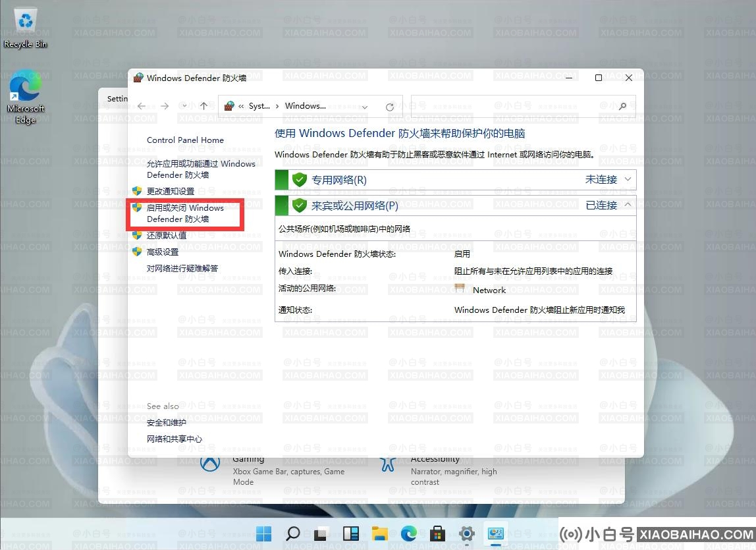Click 还原默认值 link

point(167,235)
